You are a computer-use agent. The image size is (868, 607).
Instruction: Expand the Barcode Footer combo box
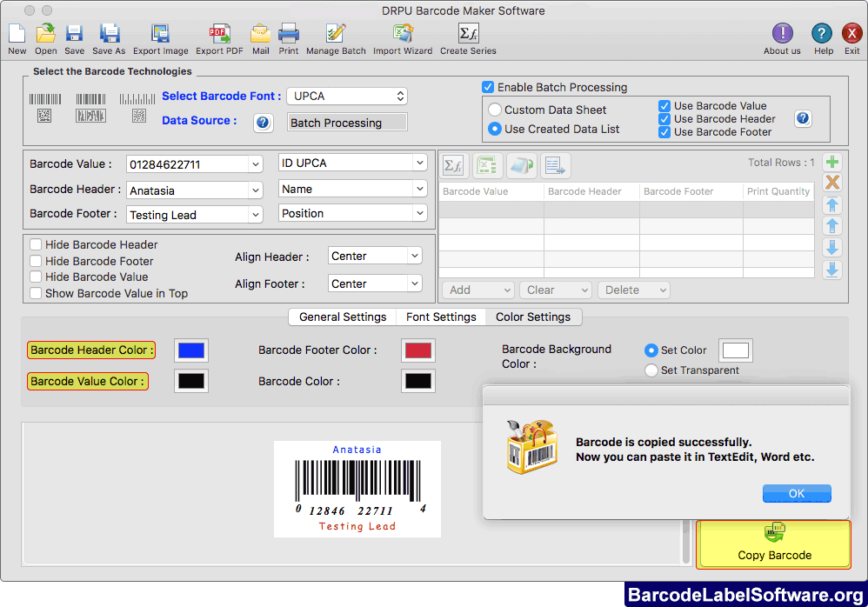[255, 215]
